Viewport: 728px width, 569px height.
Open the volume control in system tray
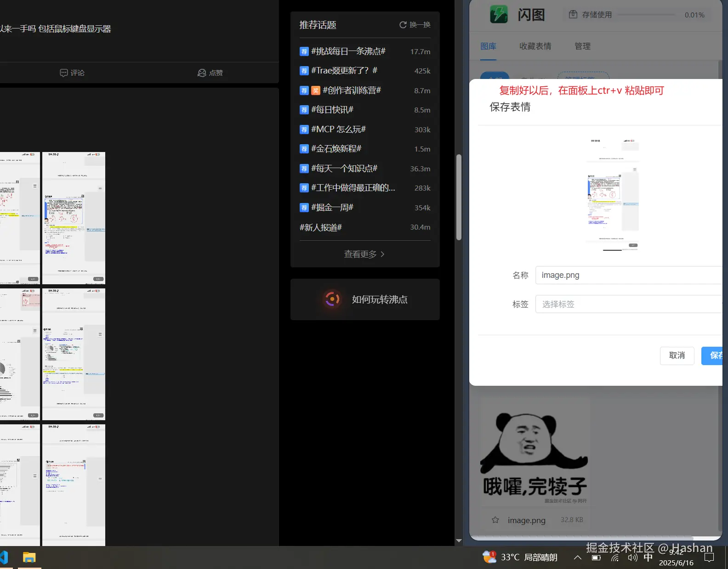point(632,558)
